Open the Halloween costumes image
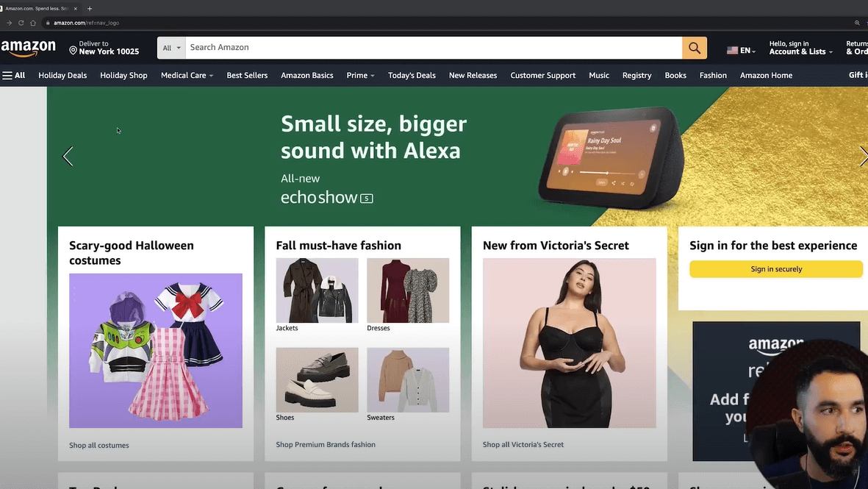 click(x=156, y=351)
